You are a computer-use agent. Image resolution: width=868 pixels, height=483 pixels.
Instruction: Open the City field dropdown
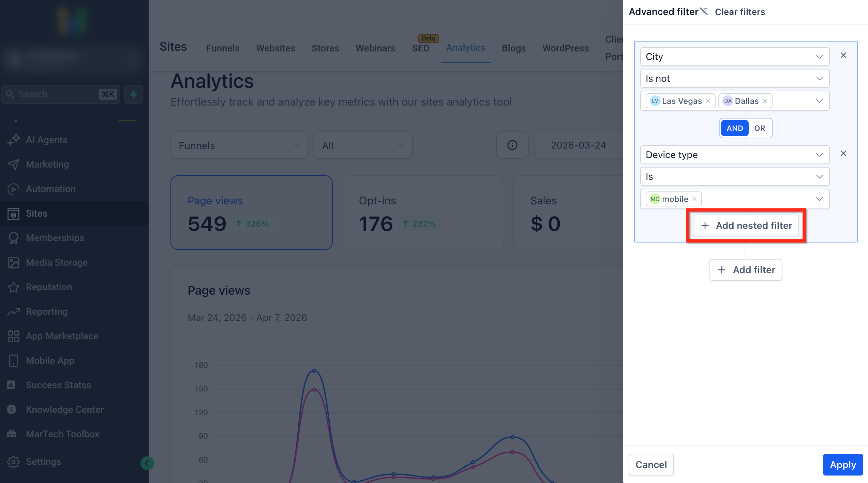(x=735, y=57)
